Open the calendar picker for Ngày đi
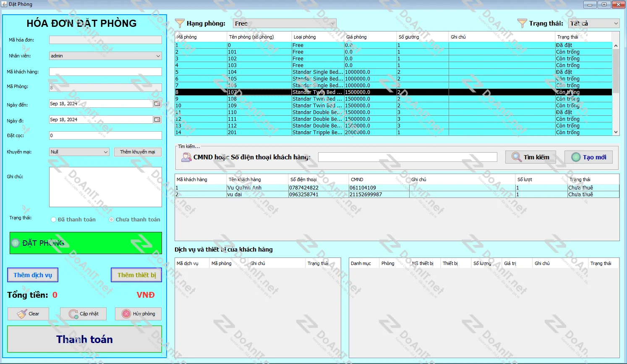Screen dimensions: 627x364 [157, 120]
